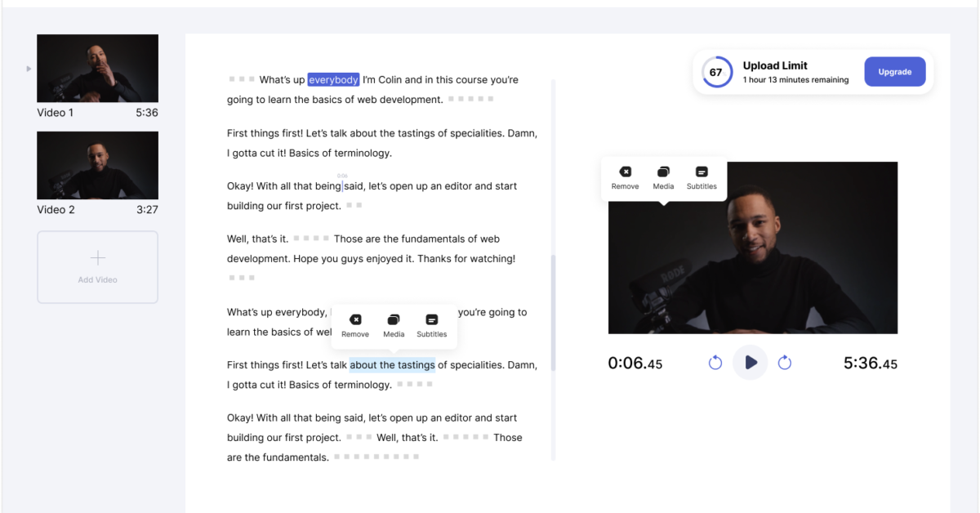Click Add Video in the sidebar
Viewport: 980px width, 513px height.
(x=97, y=267)
